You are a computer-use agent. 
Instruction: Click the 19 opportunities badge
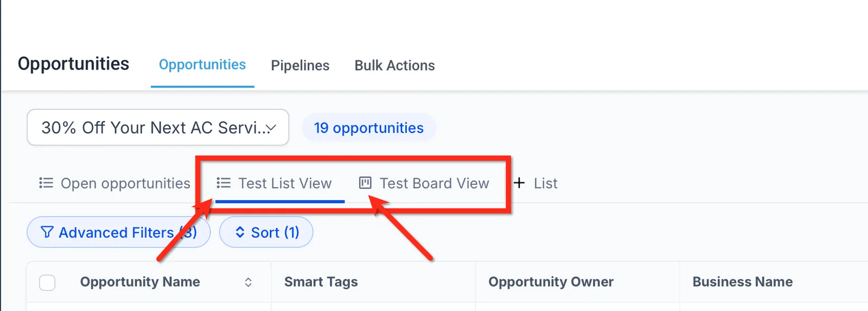[369, 128]
